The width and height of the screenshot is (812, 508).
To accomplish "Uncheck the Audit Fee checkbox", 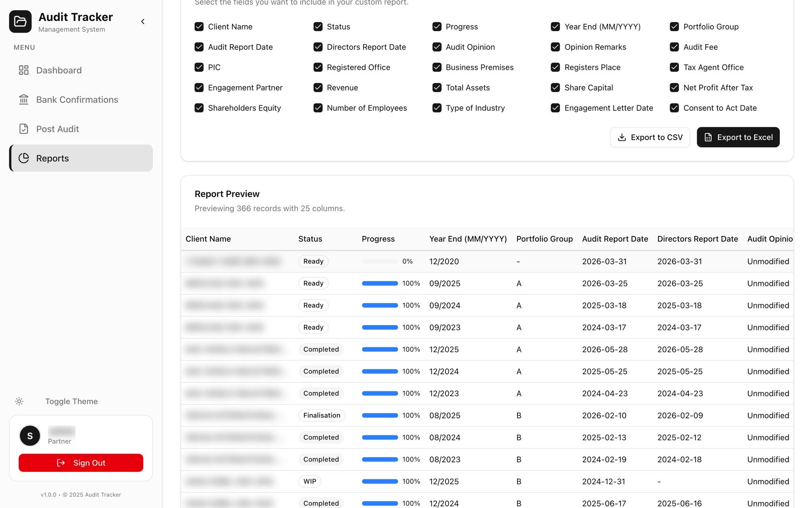I will click(674, 47).
